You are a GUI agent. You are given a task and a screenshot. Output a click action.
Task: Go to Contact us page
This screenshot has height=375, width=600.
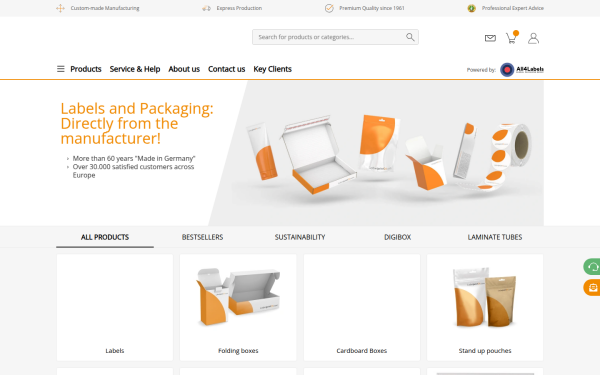(x=227, y=69)
